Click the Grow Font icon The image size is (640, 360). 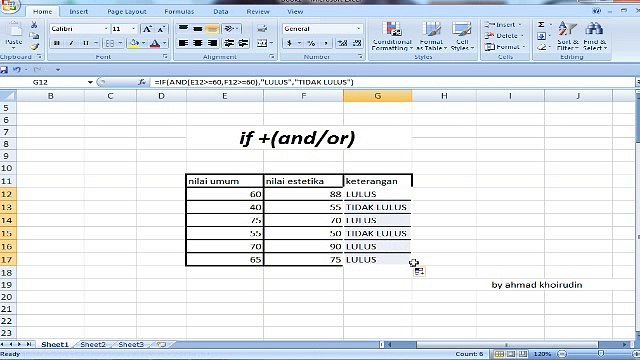coord(147,29)
